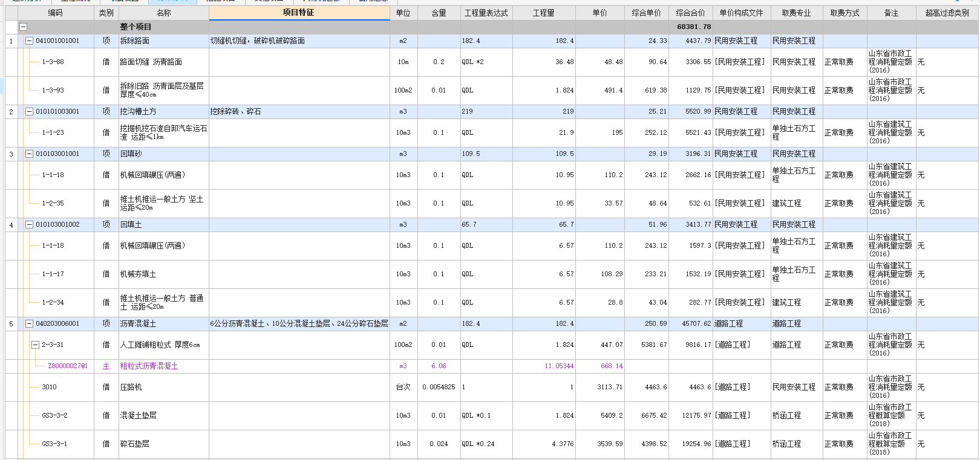Select row number 1 header
Image resolution: width=980 pixels, height=460 pixels.
tap(11, 41)
